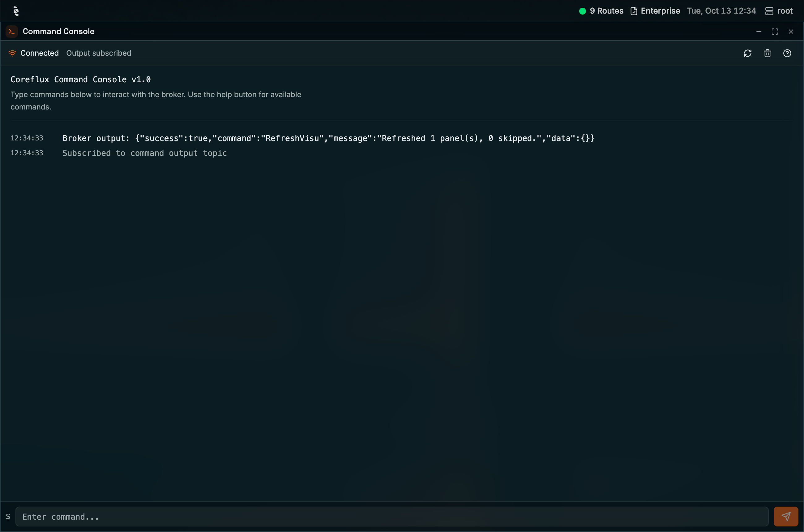Click the dollar prompt symbol
Image resolution: width=804 pixels, height=532 pixels.
click(8, 517)
